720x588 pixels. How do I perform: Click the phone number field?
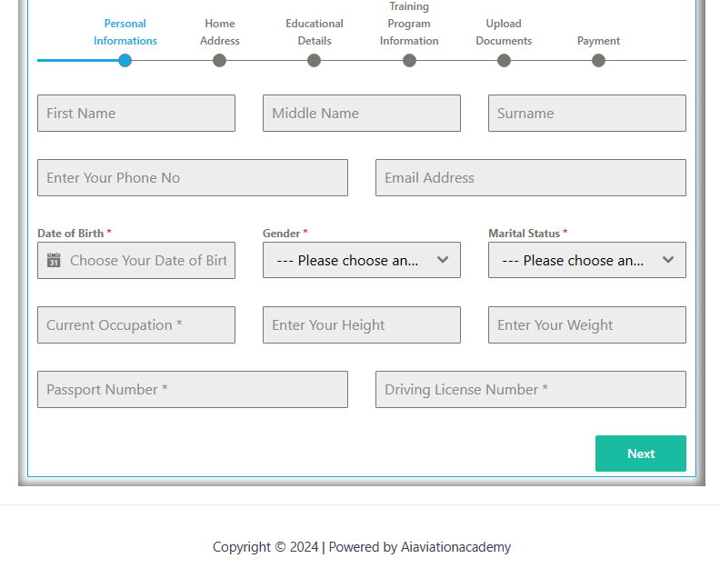point(193,178)
